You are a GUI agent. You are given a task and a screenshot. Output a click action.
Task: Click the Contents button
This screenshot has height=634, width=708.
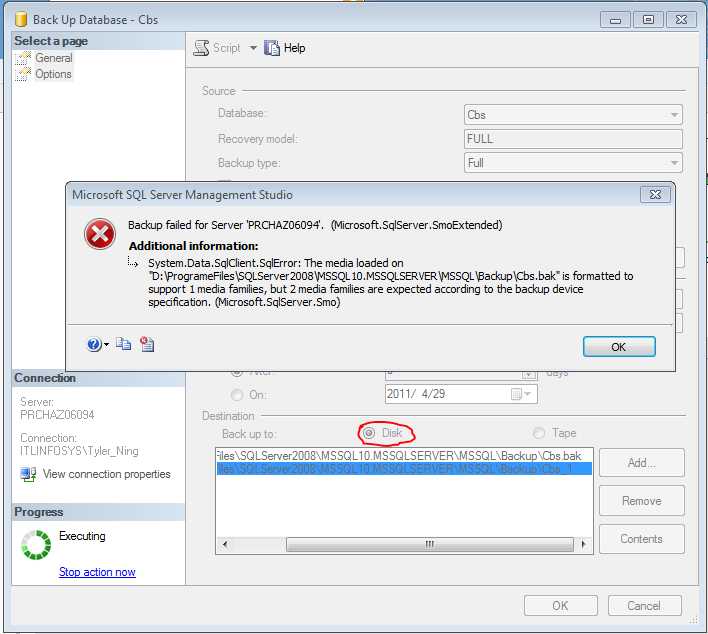(x=642, y=539)
